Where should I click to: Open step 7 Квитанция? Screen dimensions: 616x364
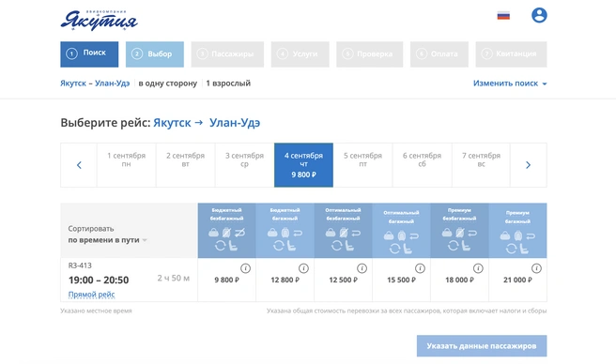(x=511, y=54)
